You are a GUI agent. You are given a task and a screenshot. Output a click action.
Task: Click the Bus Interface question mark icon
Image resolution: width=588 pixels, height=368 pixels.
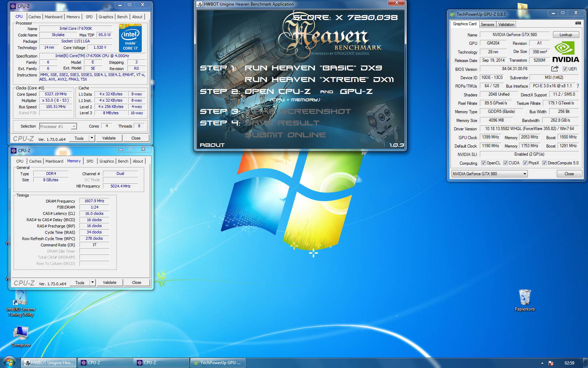pos(578,86)
